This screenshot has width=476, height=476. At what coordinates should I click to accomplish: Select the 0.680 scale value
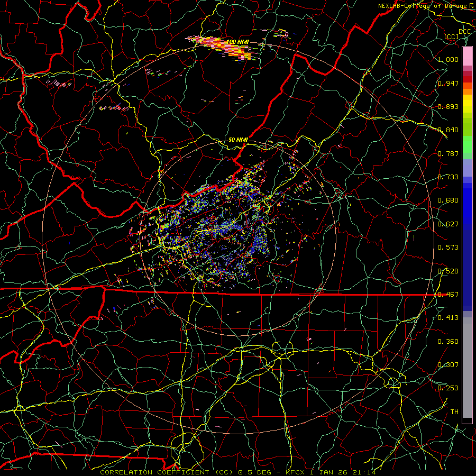448,200
